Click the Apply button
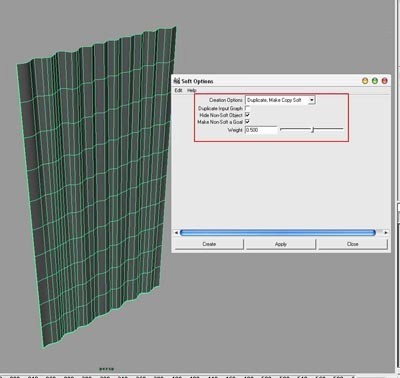This screenshot has height=378, width=400. (281, 244)
